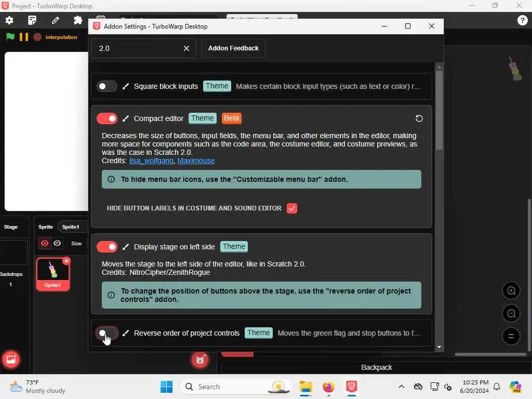Open the clock and date panel

pos(474,387)
